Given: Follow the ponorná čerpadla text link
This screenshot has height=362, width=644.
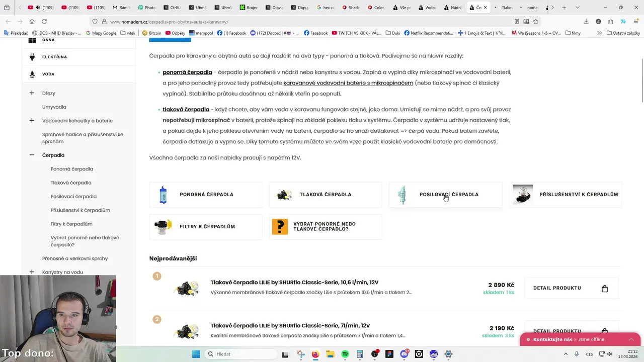Looking at the screenshot, I should (187, 72).
